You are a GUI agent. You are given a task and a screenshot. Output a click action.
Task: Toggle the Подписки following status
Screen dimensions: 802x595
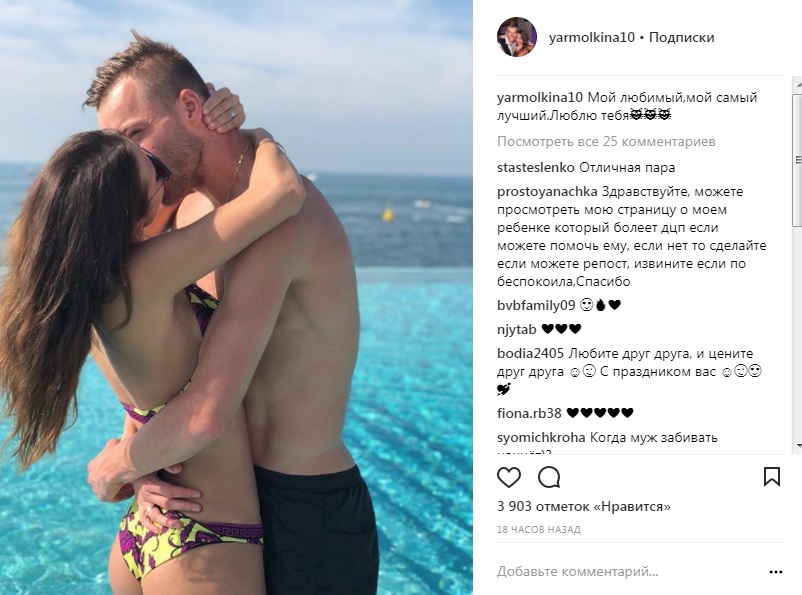[681, 37]
